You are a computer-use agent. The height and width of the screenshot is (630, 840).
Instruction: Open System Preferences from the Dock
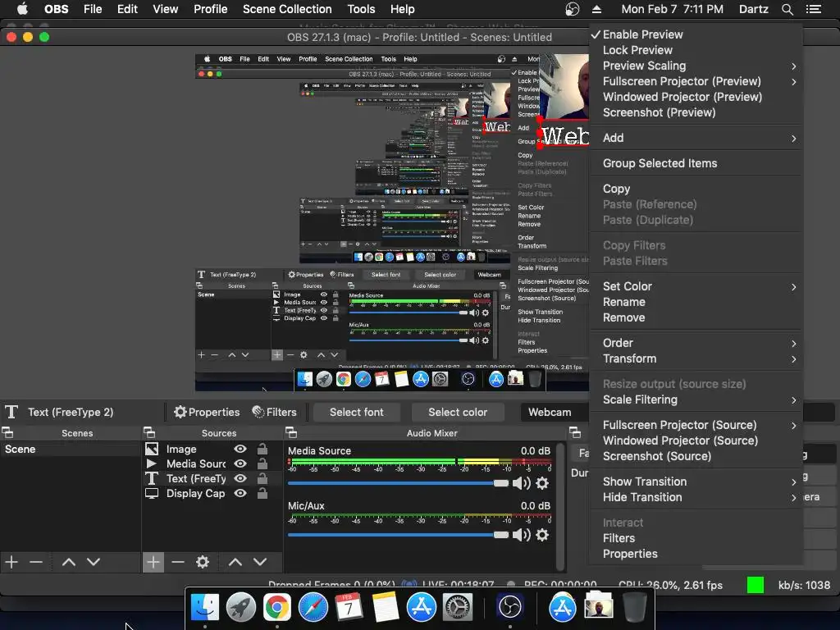pos(457,607)
